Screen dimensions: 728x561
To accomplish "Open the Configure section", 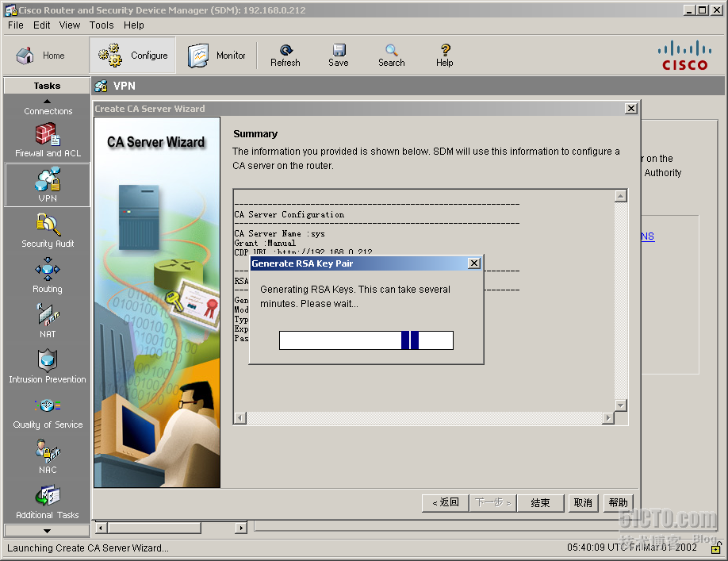I will (132, 56).
